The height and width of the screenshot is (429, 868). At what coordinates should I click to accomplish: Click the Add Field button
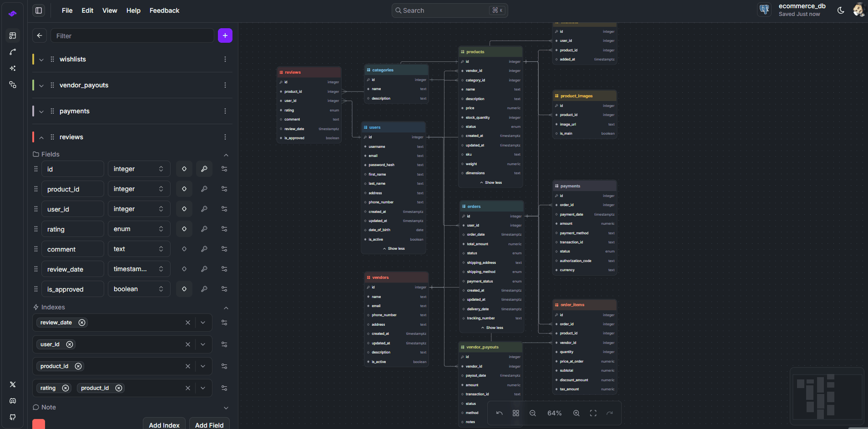pos(209,424)
